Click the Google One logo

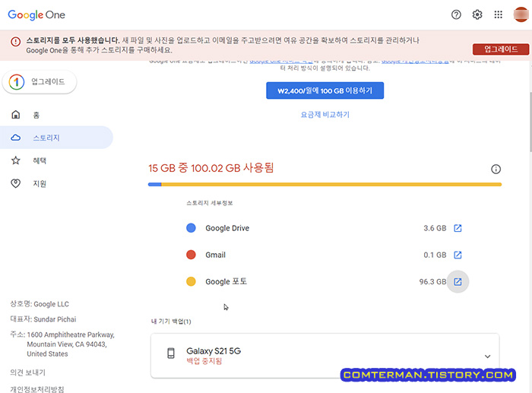point(36,15)
